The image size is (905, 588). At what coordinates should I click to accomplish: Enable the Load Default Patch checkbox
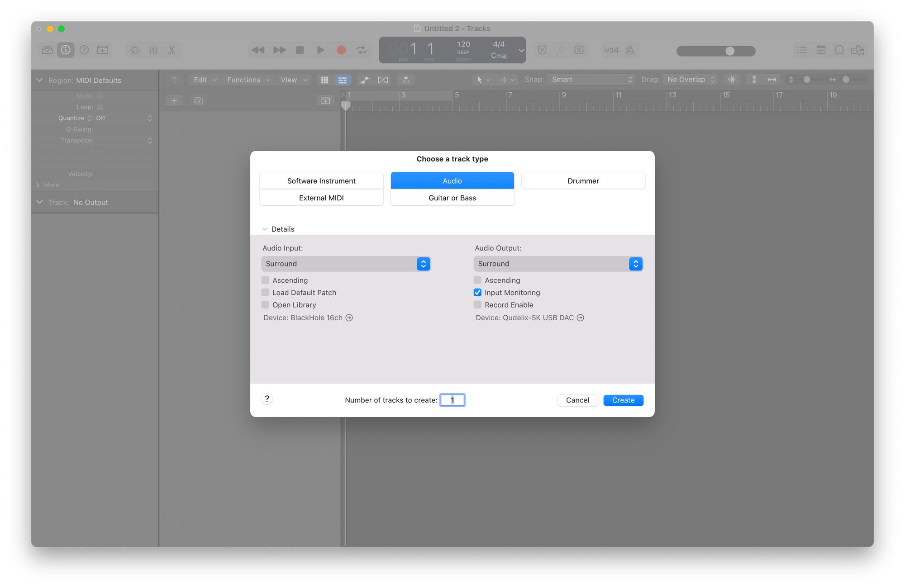point(266,293)
